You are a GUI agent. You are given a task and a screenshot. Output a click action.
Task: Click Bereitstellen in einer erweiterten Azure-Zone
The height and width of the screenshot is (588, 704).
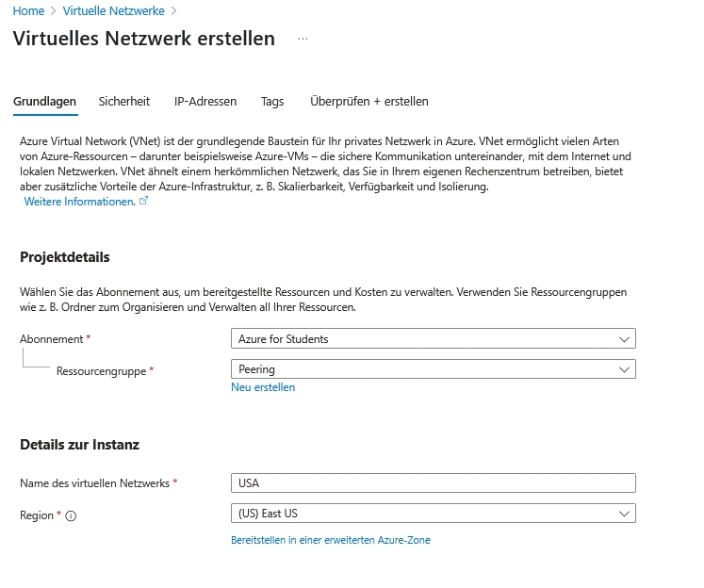331,540
